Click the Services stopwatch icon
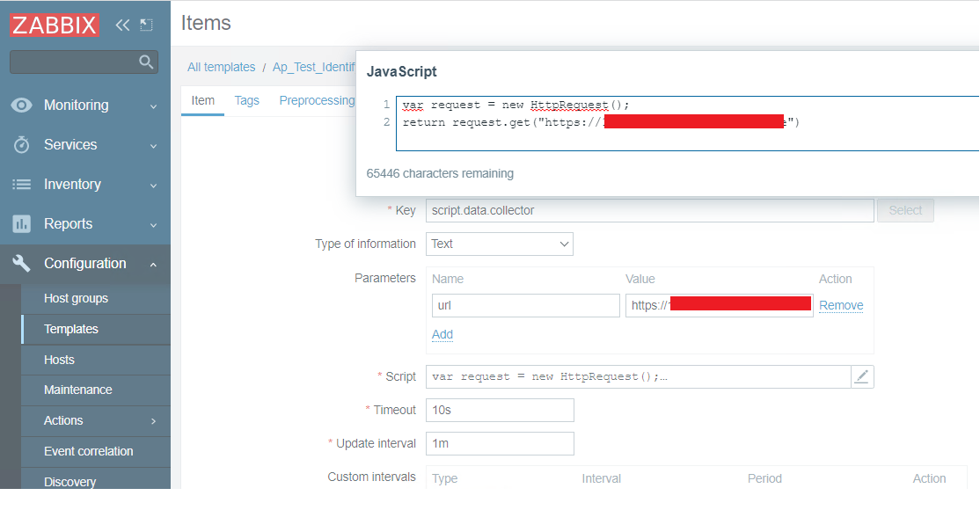980x532 pixels. pos(22,144)
